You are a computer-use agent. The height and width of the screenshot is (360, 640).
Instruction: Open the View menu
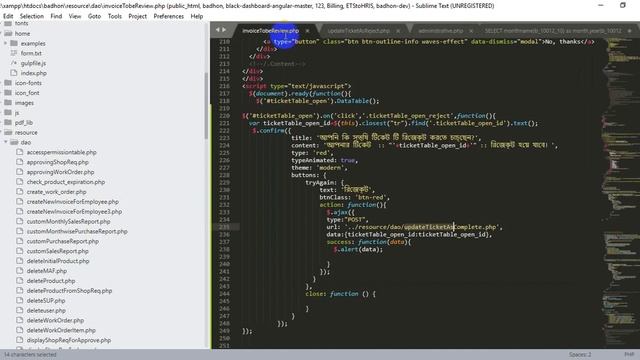tap(75, 16)
